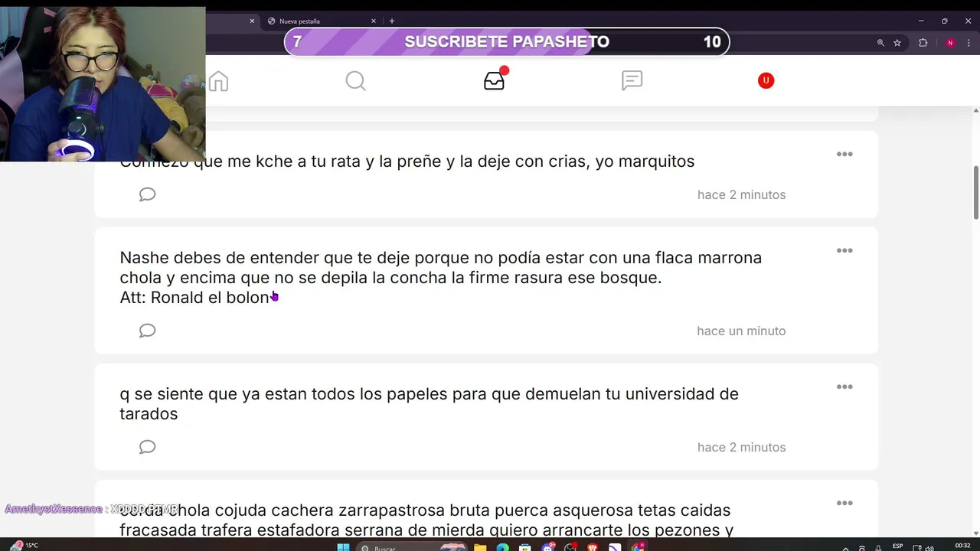Image resolution: width=980 pixels, height=551 pixels.
Task: Bookmark this page with the star icon
Action: click(x=897, y=43)
